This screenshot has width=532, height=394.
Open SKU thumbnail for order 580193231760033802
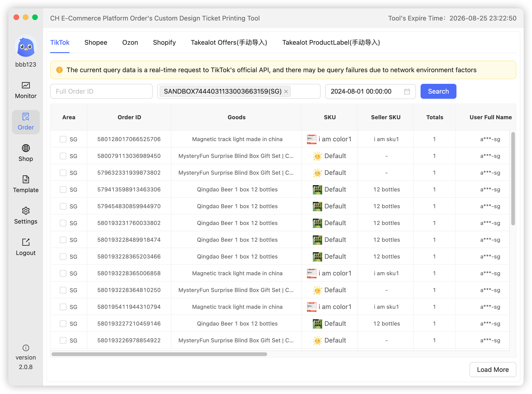(318, 223)
